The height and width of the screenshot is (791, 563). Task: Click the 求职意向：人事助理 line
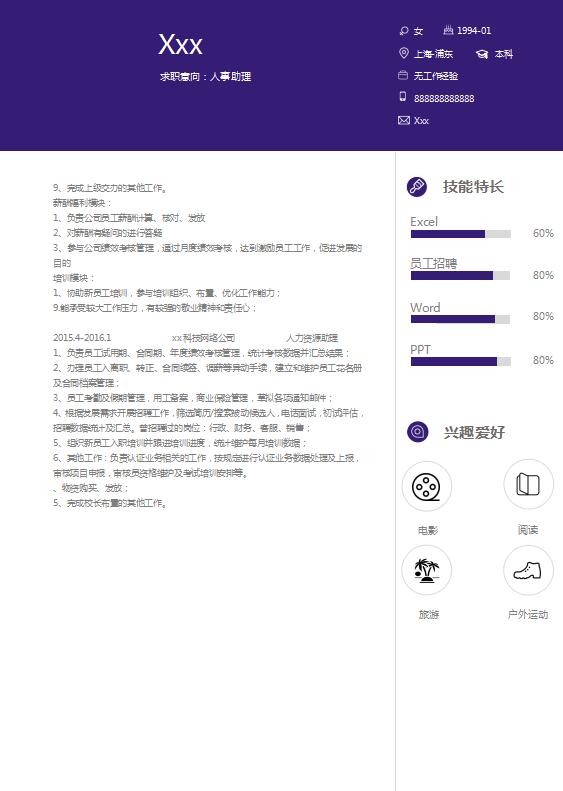(x=205, y=77)
